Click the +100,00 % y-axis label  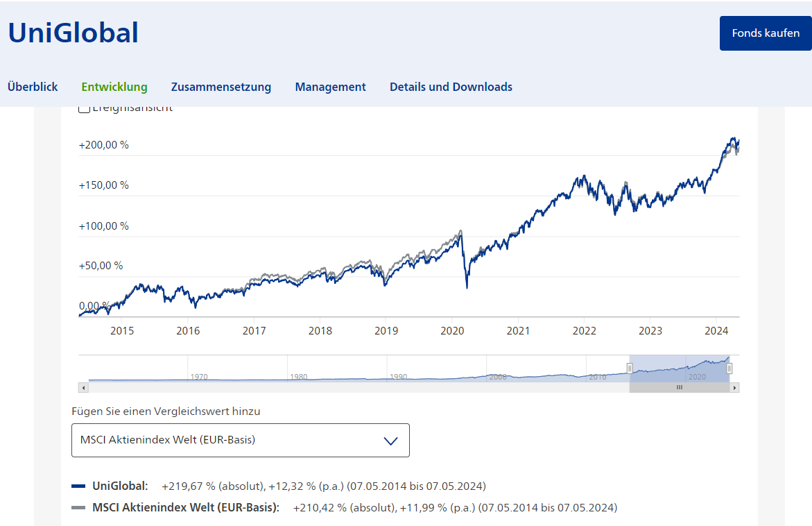pyautogui.click(x=103, y=226)
